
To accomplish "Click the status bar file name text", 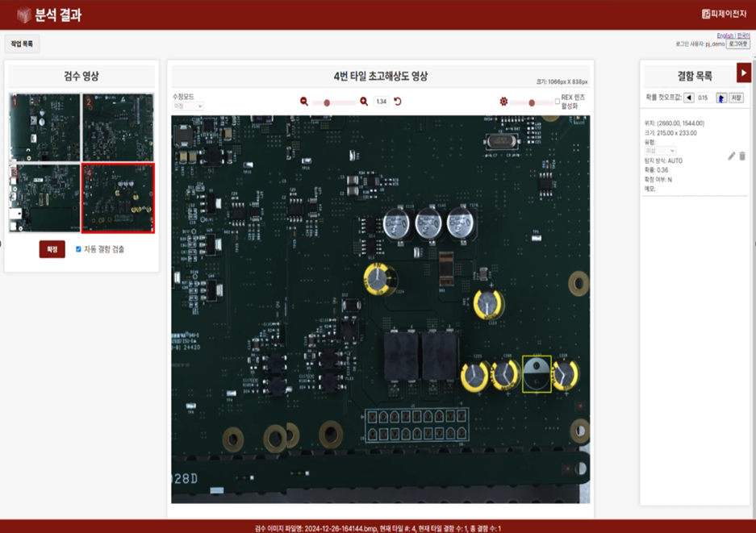I will [315, 529].
